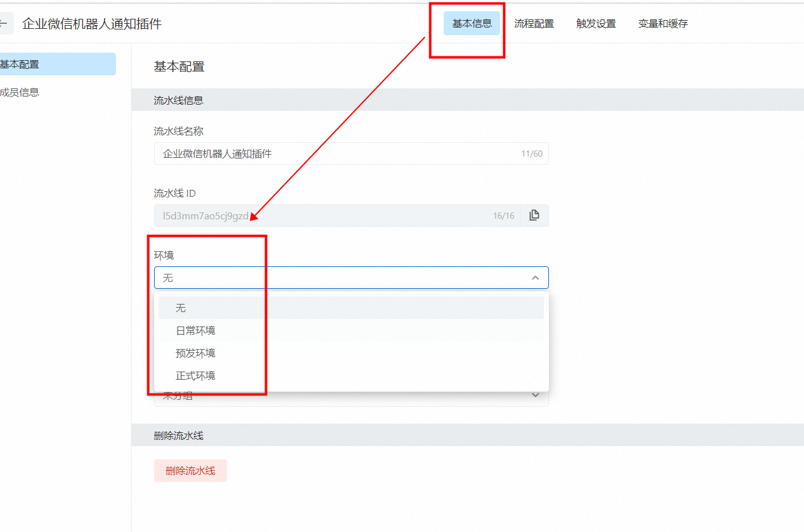Go to the 触发设置 tab
Image resolution: width=804 pixels, height=532 pixels.
pyautogui.click(x=596, y=24)
